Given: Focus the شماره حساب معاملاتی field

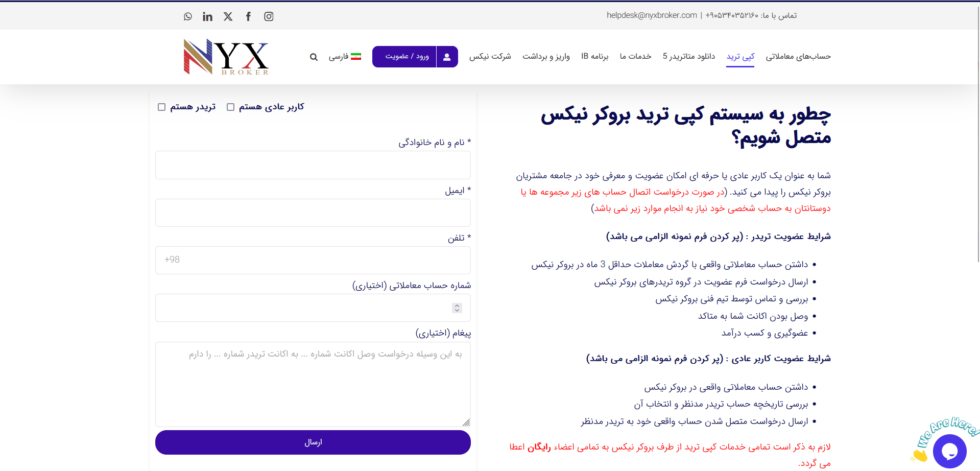Looking at the screenshot, I should pyautogui.click(x=313, y=308).
